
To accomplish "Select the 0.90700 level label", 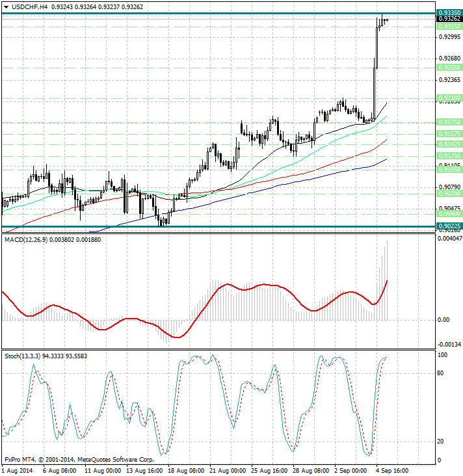I will 449,194.
